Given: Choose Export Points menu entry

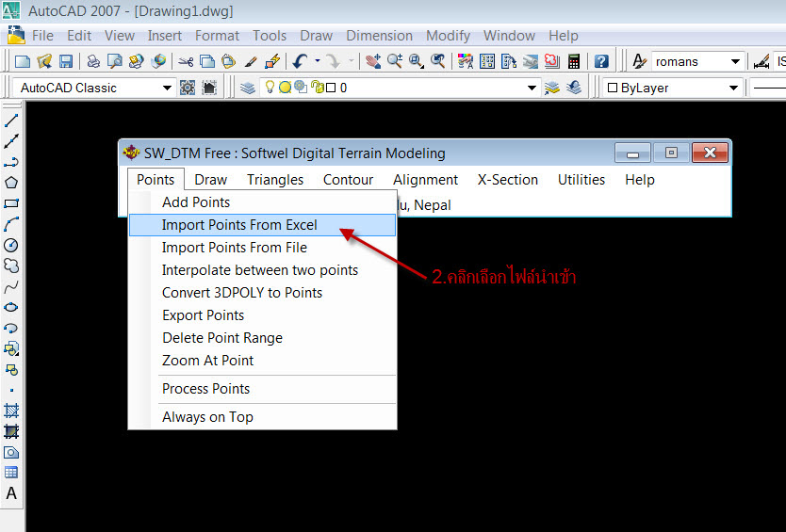Looking at the screenshot, I should coord(262,315).
